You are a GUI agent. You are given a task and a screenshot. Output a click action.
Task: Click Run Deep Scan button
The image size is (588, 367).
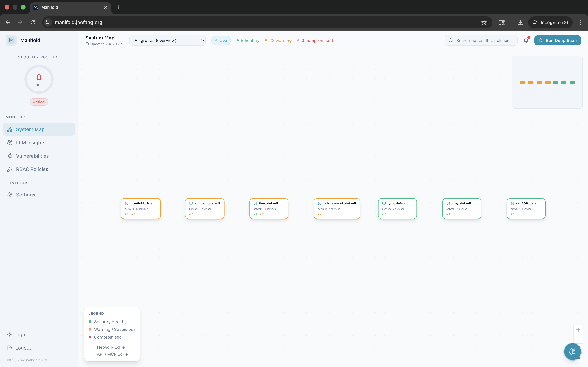557,40
